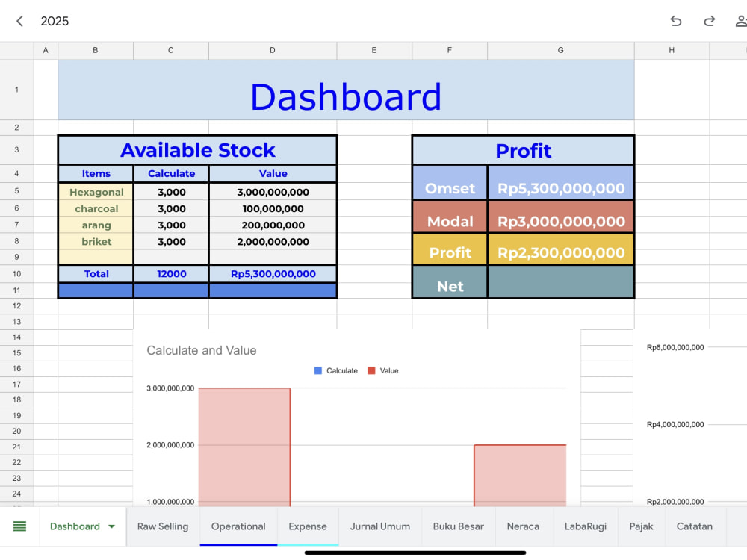The image size is (747, 560).
Task: Select row 5 header
Action: 16,191
